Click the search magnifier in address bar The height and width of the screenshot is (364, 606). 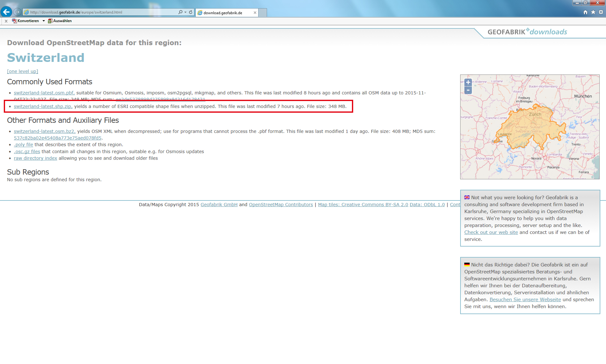[180, 12]
